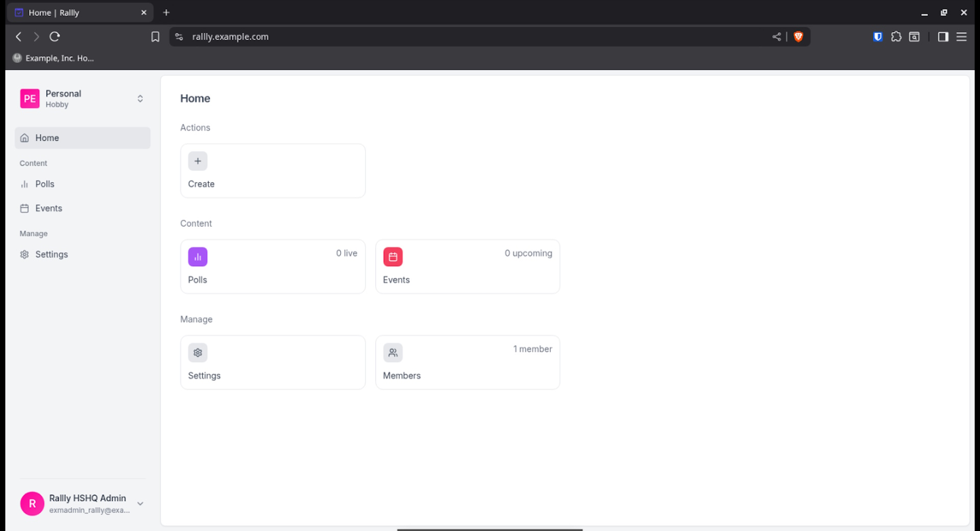
Task: Click the plus icon in Create card
Action: 198,161
